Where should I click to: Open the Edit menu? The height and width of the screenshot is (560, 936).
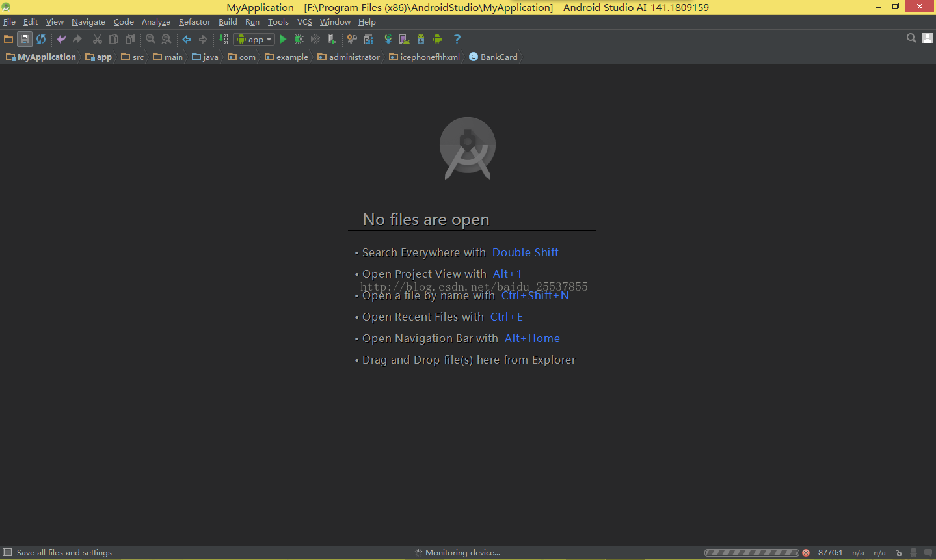tap(31, 22)
